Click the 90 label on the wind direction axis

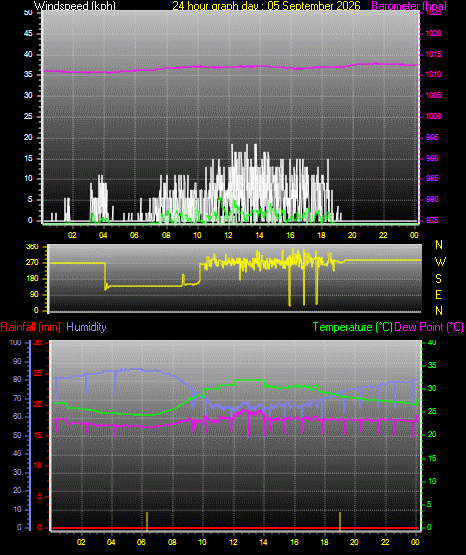coord(34,294)
